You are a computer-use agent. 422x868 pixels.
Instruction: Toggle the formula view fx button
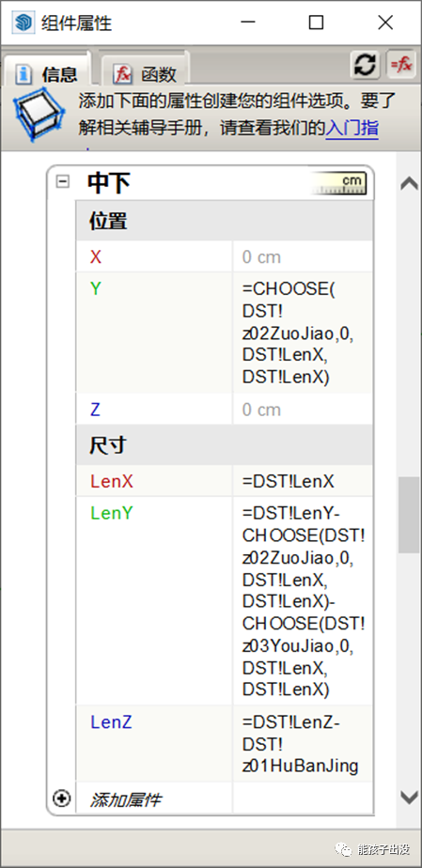point(401,65)
